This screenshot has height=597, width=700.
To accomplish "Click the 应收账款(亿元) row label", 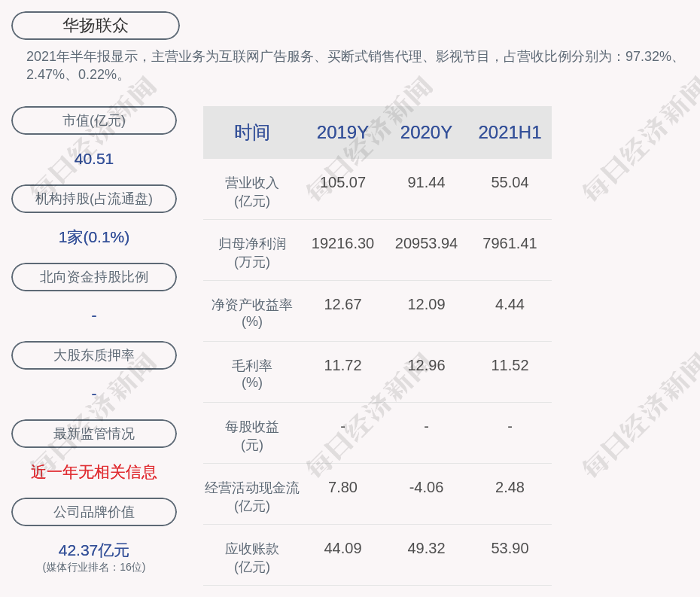I will pyautogui.click(x=252, y=558).
